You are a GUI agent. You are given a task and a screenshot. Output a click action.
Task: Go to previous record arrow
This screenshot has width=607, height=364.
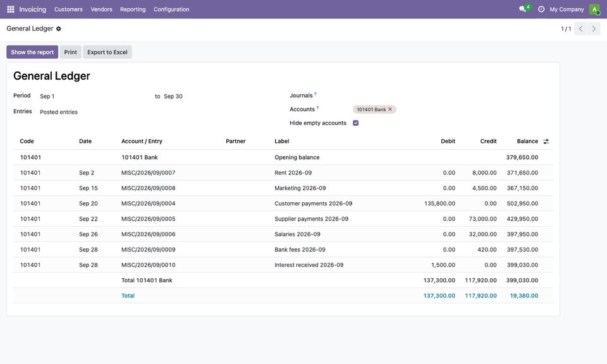coord(580,28)
